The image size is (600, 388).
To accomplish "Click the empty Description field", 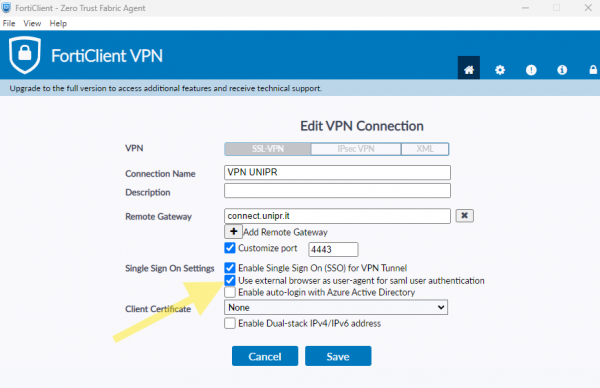I will pyautogui.click(x=337, y=191).
